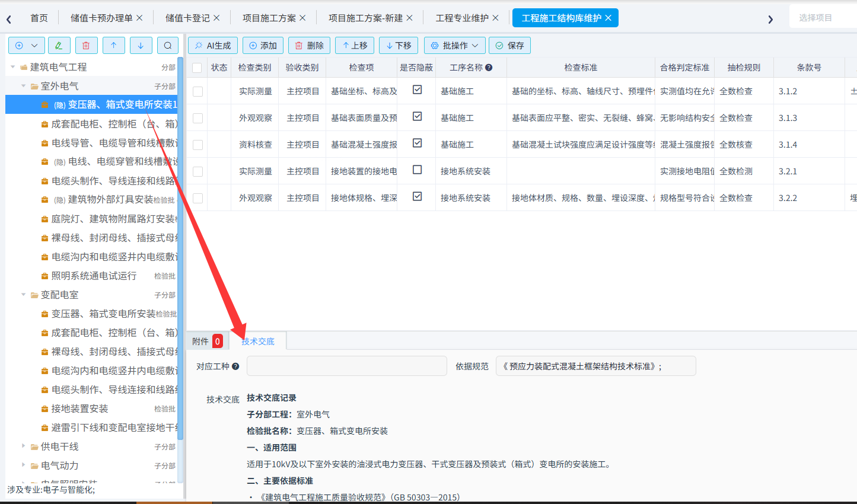Click the folder icon of 建筑电气工程 node
857x504 pixels.
coord(24,68)
